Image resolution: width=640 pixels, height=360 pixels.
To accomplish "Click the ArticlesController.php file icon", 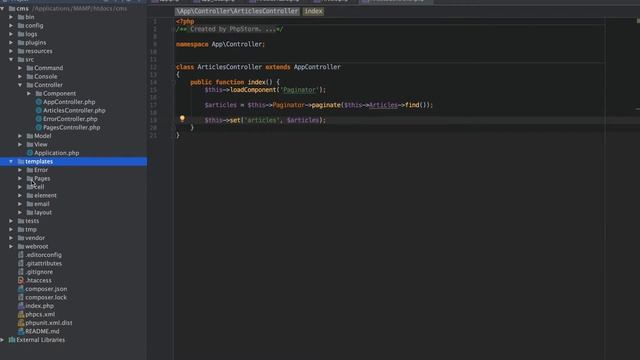I will point(39,111).
